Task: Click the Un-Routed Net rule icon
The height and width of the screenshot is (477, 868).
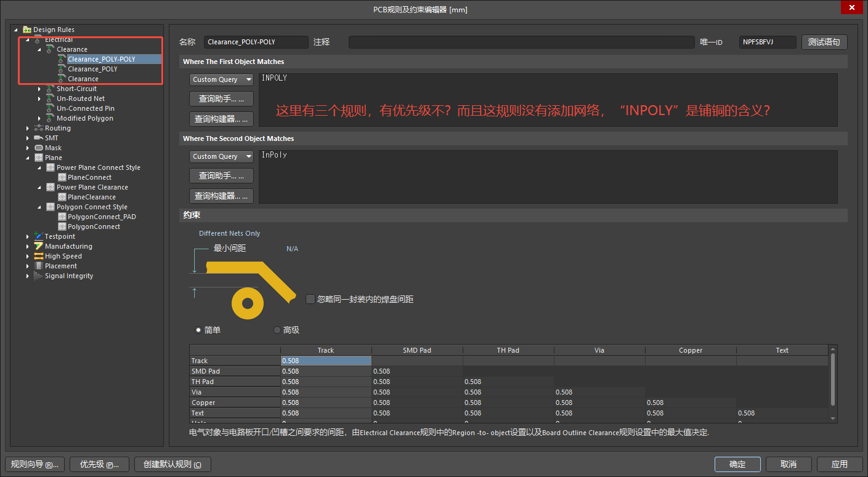Action: point(51,98)
